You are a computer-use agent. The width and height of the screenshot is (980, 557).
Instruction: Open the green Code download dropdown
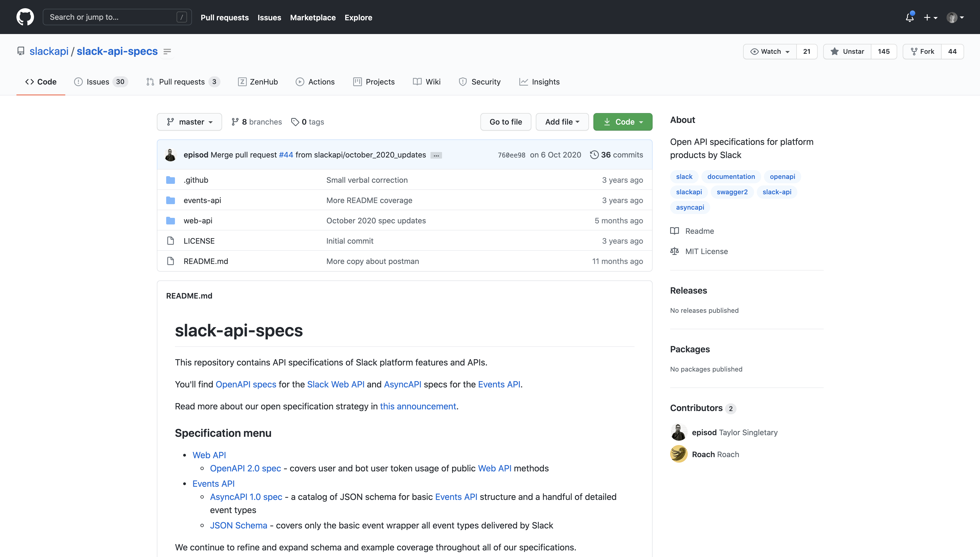point(623,122)
